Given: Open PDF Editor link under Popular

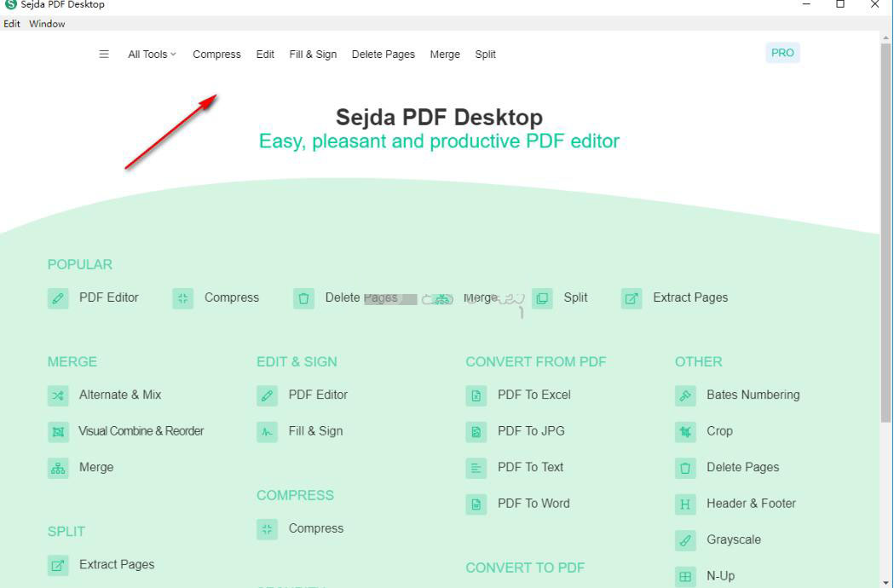Looking at the screenshot, I should pos(109,297).
